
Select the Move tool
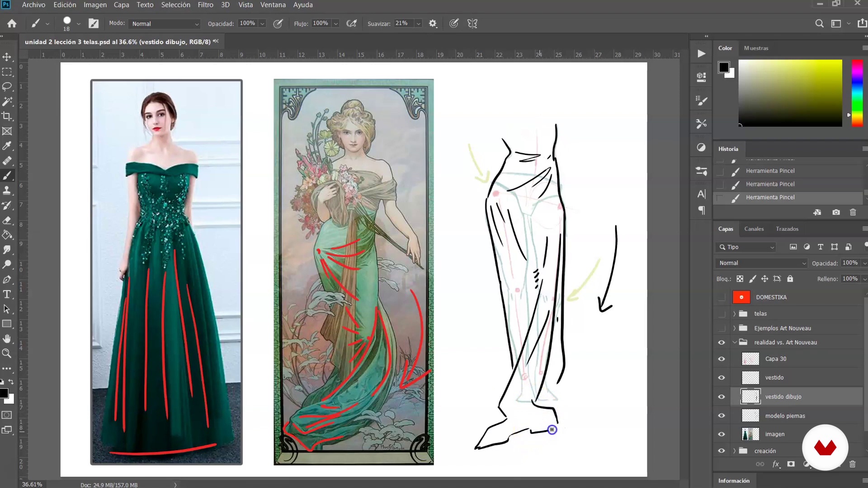click(7, 57)
